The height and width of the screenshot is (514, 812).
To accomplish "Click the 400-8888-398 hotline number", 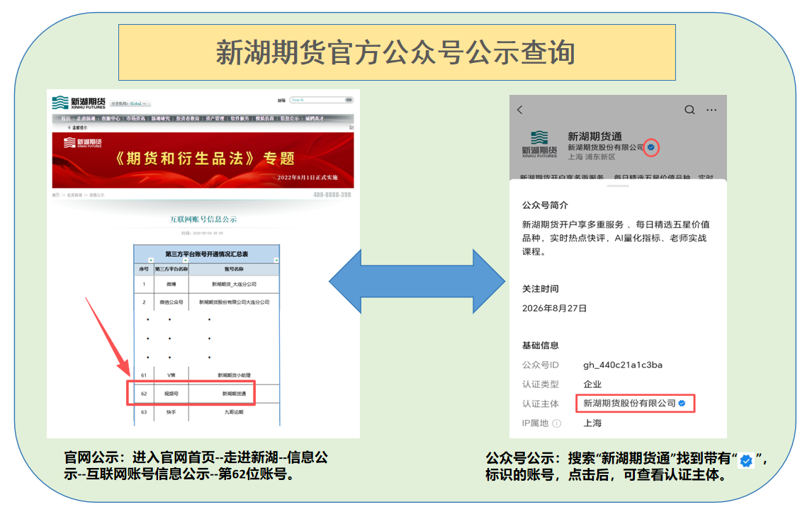I will (x=332, y=195).
